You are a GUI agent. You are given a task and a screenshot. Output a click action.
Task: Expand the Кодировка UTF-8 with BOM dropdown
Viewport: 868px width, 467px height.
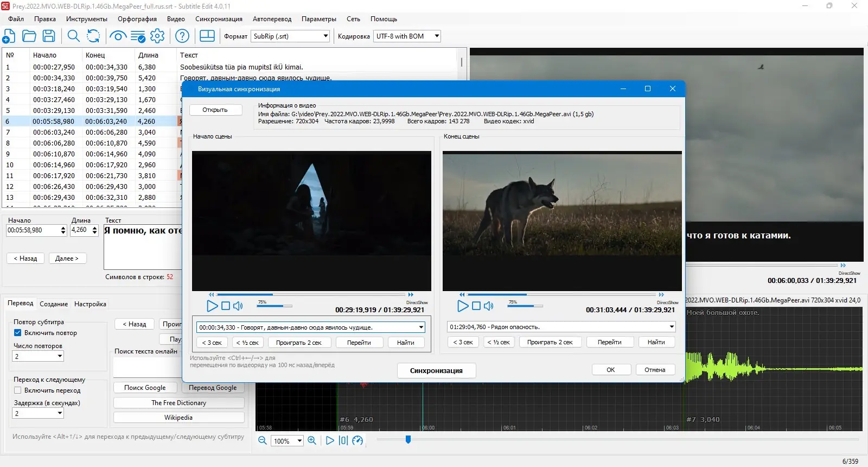(x=437, y=36)
